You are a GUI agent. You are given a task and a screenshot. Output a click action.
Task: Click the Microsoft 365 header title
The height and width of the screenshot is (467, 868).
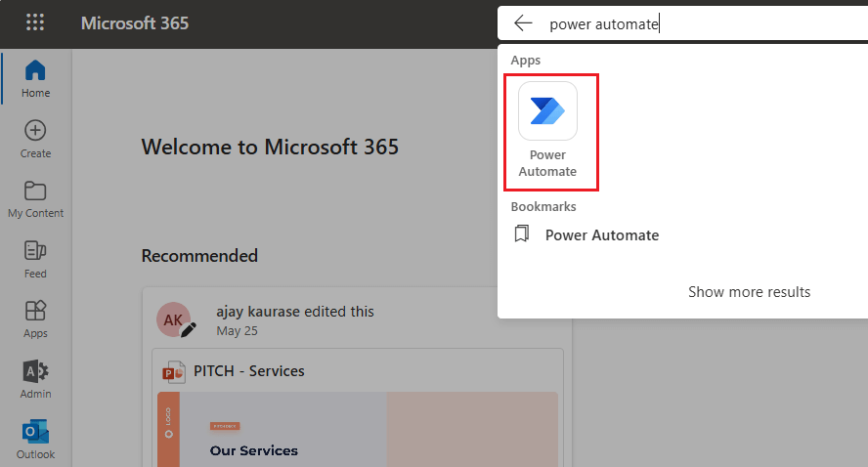pos(135,23)
